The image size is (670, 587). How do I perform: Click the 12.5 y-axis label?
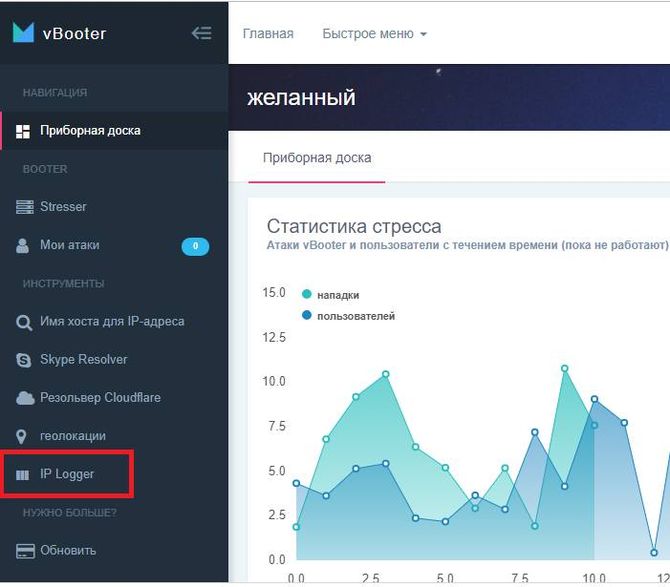click(x=274, y=338)
